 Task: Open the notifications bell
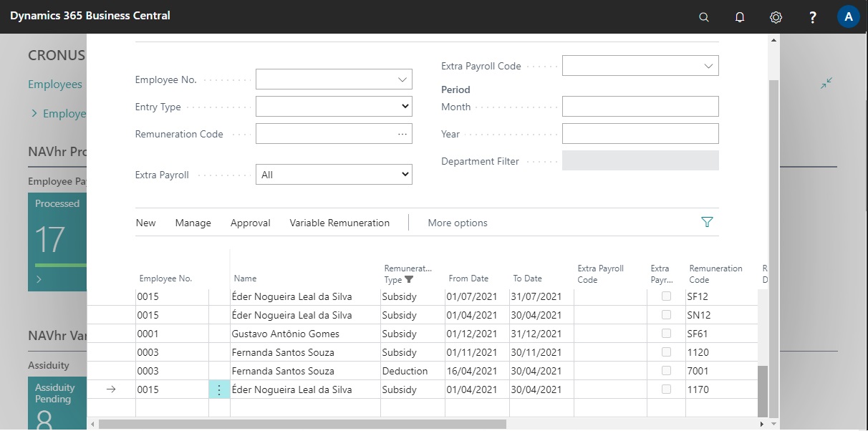[740, 17]
